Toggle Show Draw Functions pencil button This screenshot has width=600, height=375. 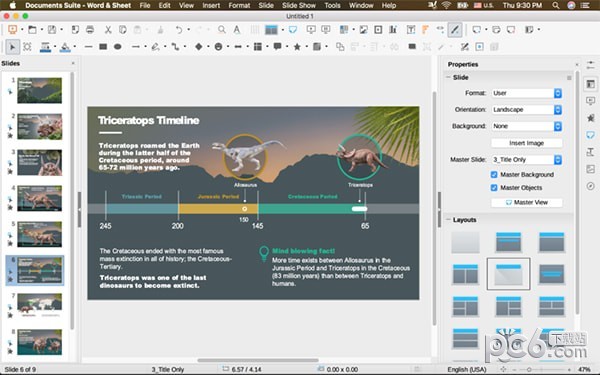pyautogui.click(x=455, y=29)
